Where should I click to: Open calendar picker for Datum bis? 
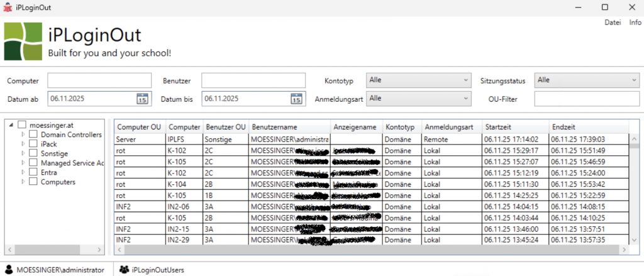coord(296,99)
